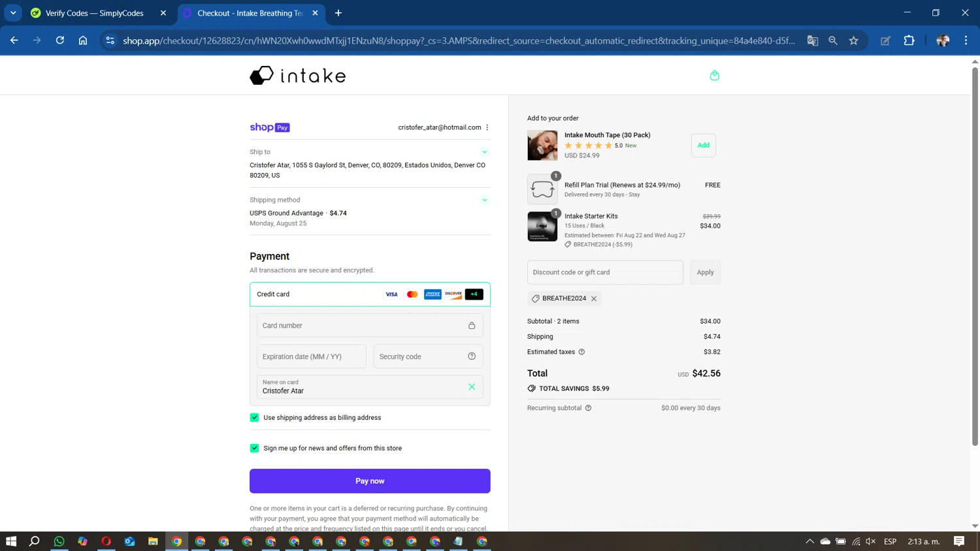Viewport: 980px width, 551px height.
Task: Select the Checkout Intake Breathing tab
Action: point(250,13)
